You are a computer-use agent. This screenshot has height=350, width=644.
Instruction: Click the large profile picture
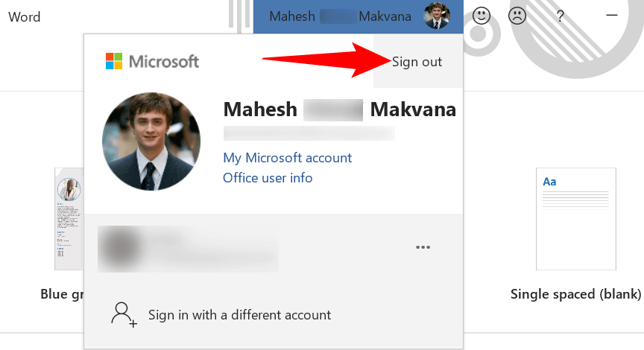[x=151, y=142]
